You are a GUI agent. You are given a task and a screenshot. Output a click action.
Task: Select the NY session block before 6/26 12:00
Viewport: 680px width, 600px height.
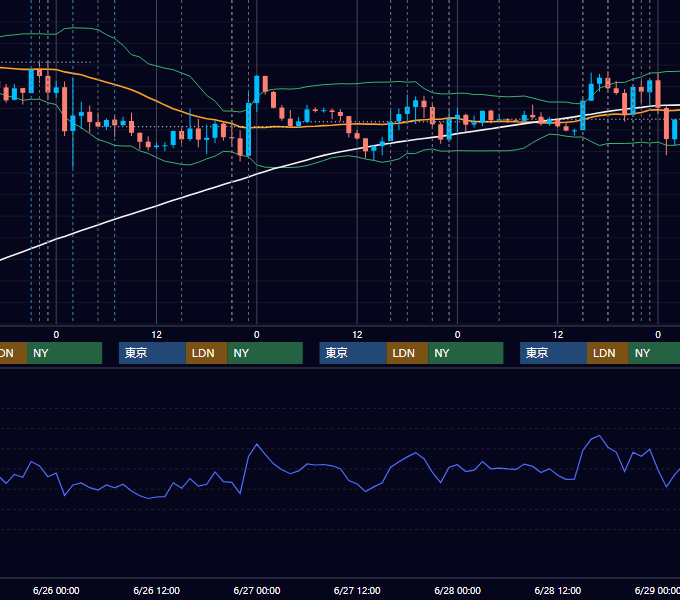point(64,353)
